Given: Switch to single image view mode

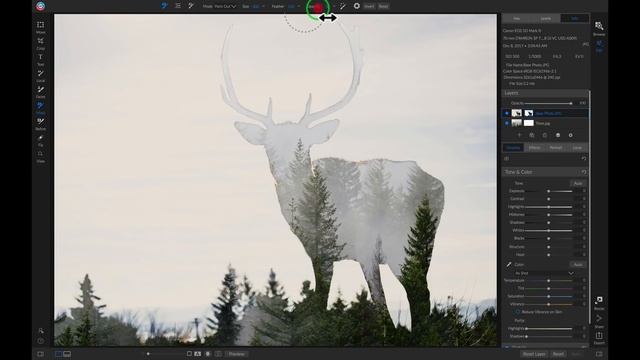Looking at the screenshot, I should 58,354.
